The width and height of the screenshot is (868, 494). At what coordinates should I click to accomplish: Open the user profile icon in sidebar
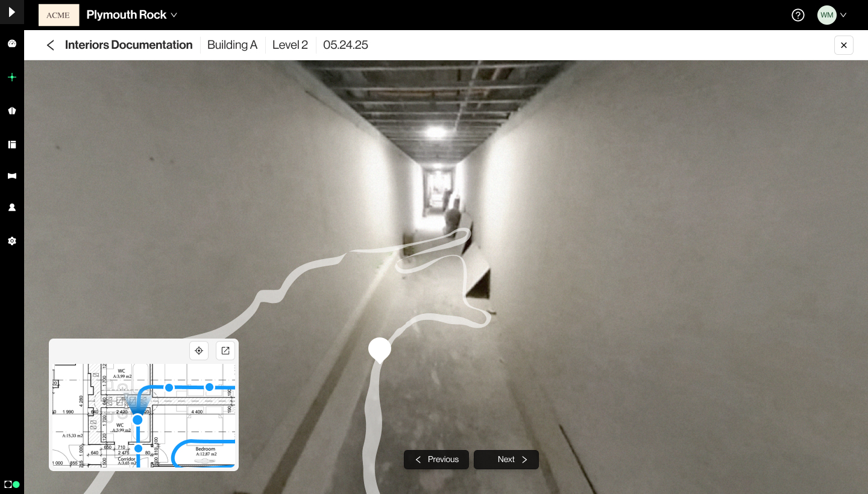coord(11,207)
